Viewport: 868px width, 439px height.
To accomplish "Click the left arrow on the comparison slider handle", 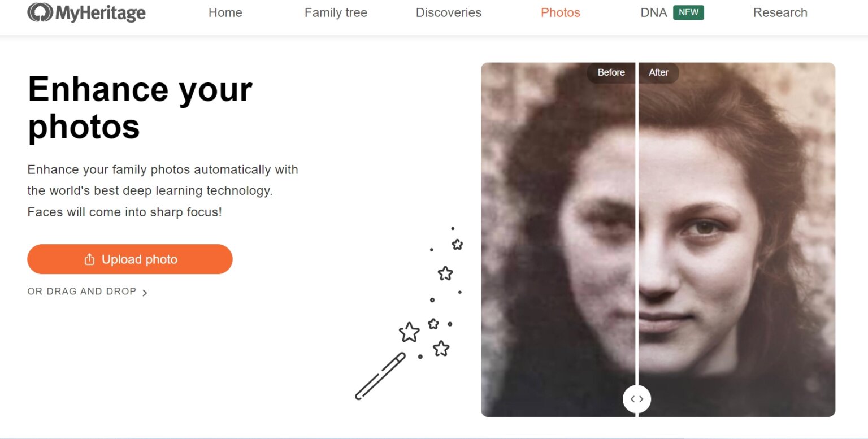I will tap(632, 398).
